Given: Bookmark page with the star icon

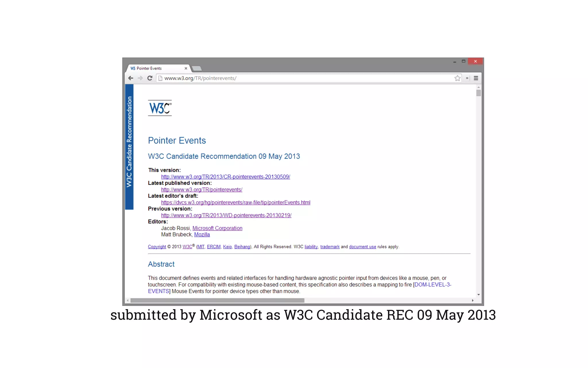Looking at the screenshot, I should (x=457, y=78).
